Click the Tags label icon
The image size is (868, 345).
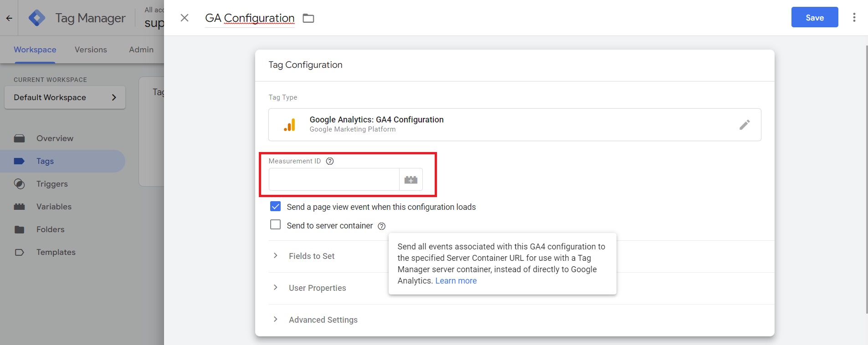pyautogui.click(x=19, y=161)
